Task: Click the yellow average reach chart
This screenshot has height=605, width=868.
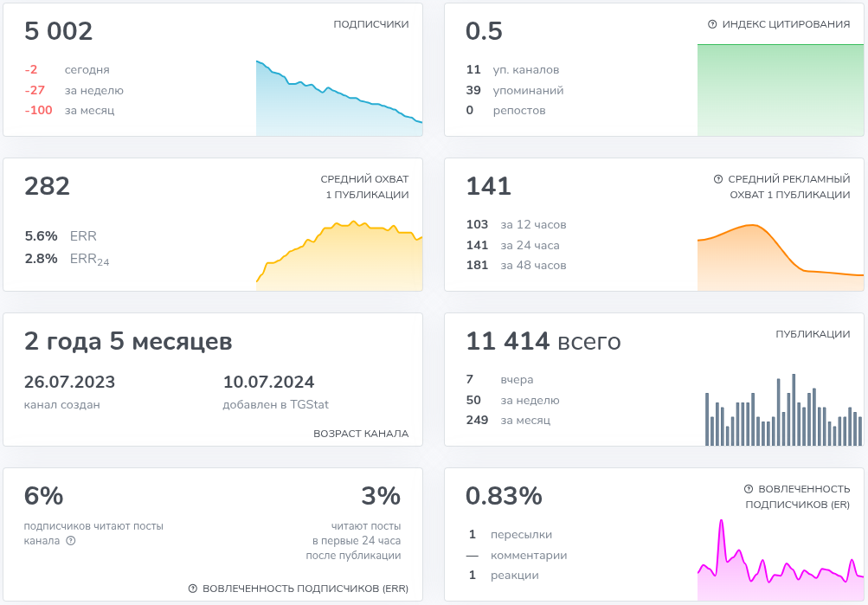Action: click(338, 256)
